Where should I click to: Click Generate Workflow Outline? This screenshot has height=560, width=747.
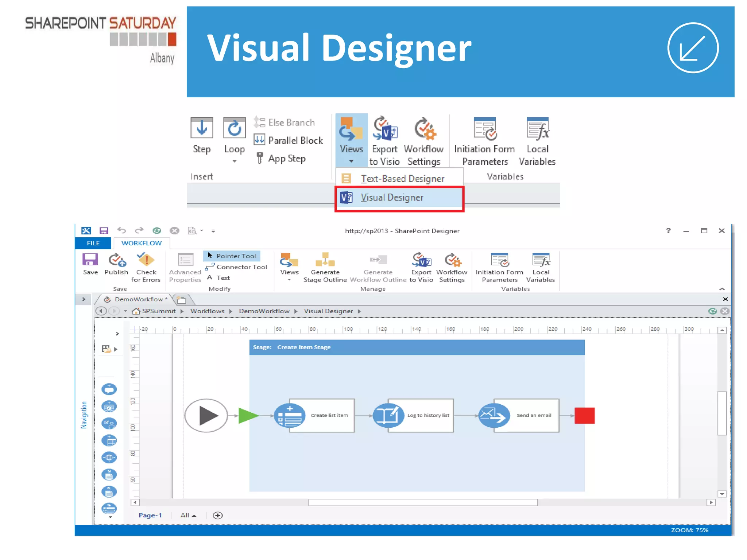click(378, 268)
